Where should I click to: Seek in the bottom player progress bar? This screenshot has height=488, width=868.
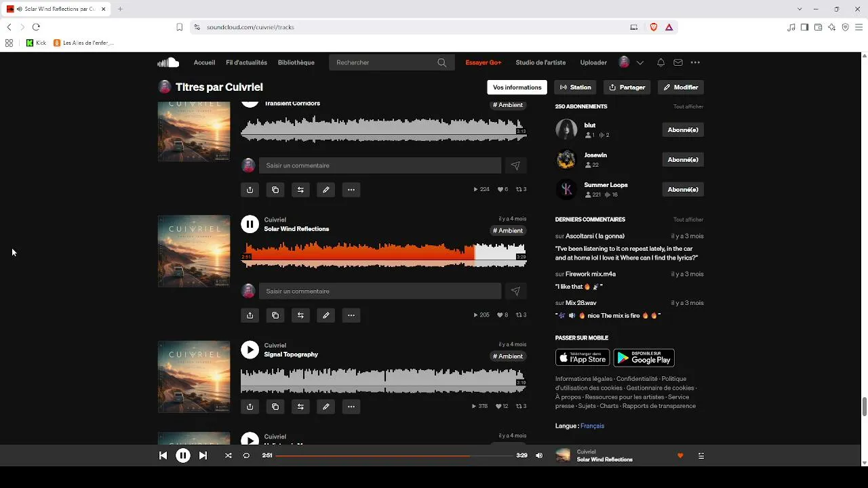pyautogui.click(x=394, y=455)
